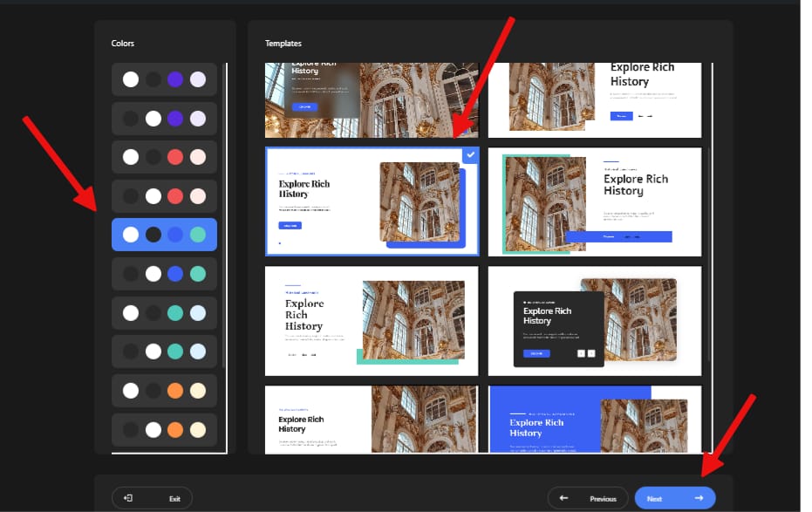Select ninth palette white-black-orange-cream
Viewport: 812px width, 512px height.
pyautogui.click(x=164, y=391)
